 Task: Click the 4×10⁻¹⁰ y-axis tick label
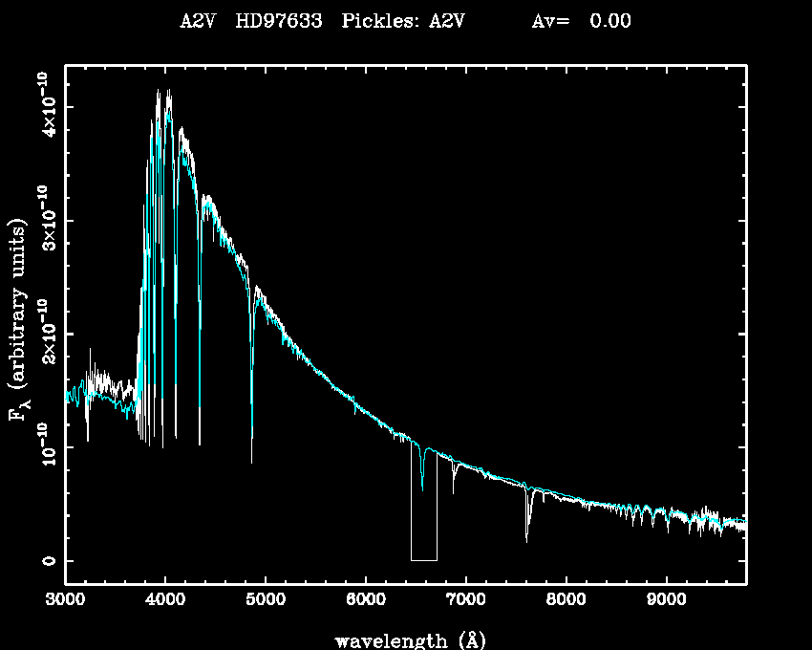(x=46, y=106)
